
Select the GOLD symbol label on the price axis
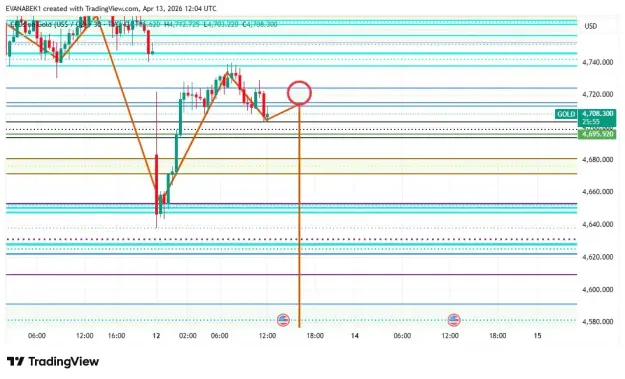566,114
